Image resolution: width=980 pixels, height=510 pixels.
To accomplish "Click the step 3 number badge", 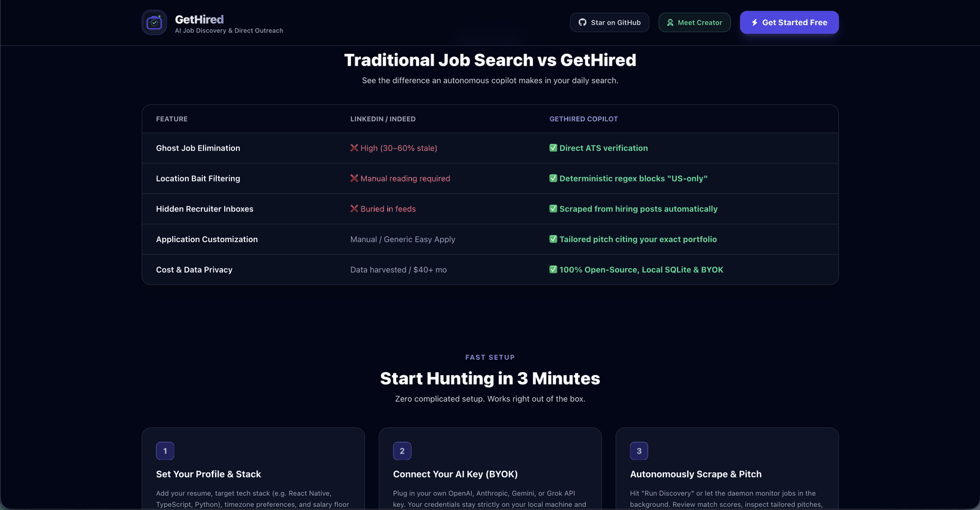I will click(639, 451).
